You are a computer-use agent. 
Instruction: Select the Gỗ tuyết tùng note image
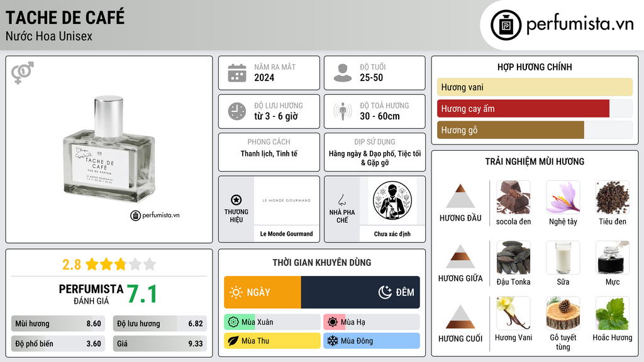pos(563,314)
